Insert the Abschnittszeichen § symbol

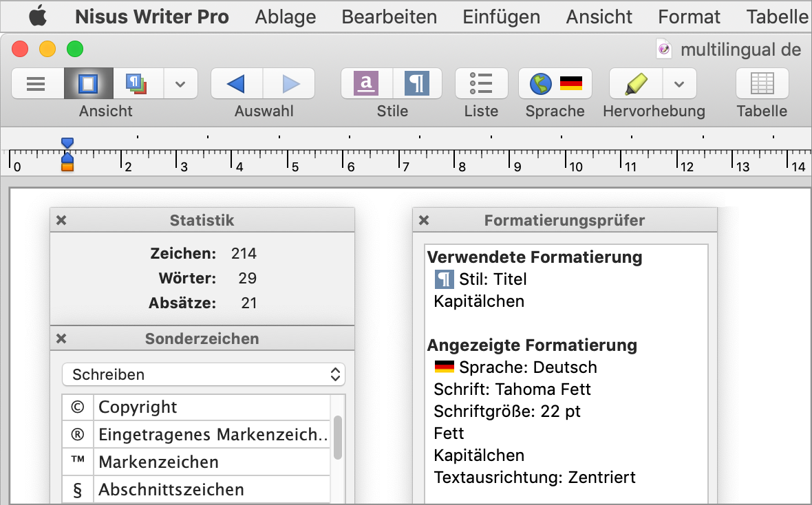pyautogui.click(x=195, y=489)
